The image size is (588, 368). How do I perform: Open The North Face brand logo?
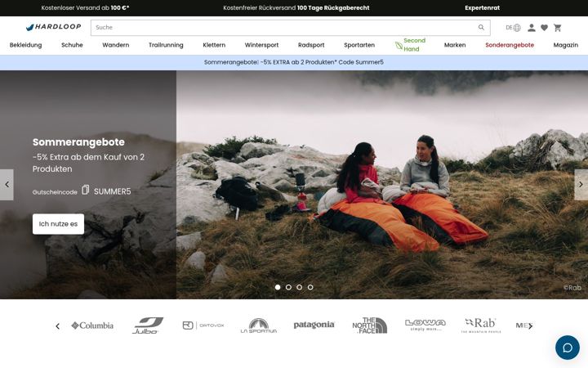[370, 325]
